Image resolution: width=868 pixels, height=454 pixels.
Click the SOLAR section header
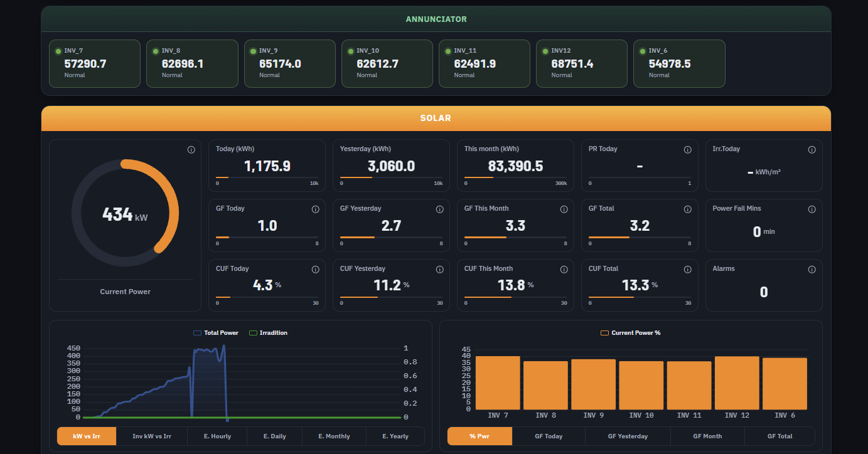point(436,119)
